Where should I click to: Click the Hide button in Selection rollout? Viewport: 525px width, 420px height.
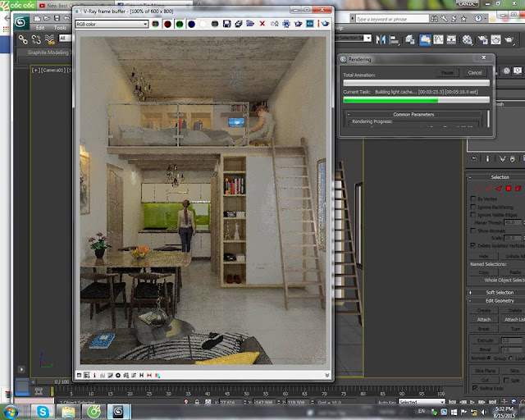pyautogui.click(x=483, y=256)
